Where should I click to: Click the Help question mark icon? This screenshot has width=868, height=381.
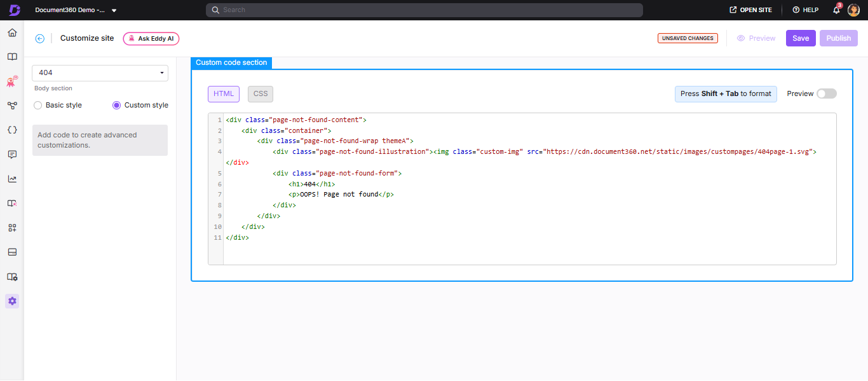click(796, 10)
